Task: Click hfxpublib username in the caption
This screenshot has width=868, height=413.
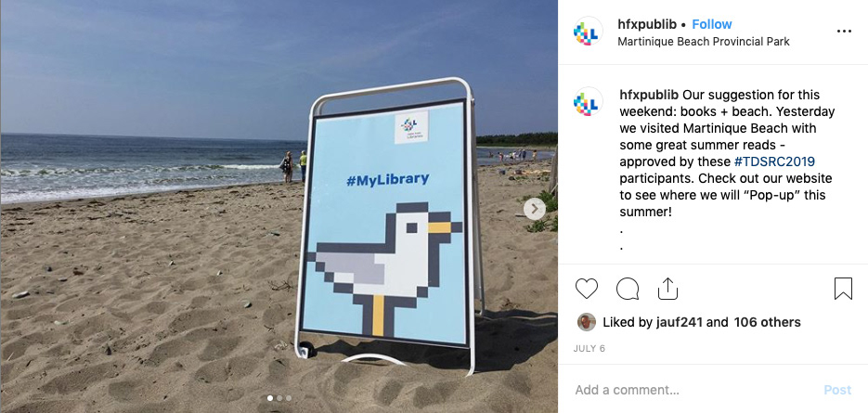Action: [649, 95]
